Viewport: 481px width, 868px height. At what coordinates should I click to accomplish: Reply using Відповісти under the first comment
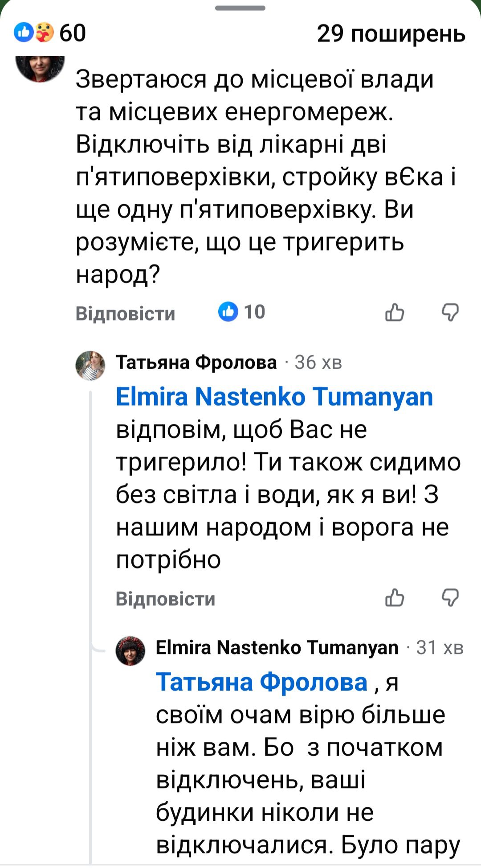pyautogui.click(x=126, y=313)
